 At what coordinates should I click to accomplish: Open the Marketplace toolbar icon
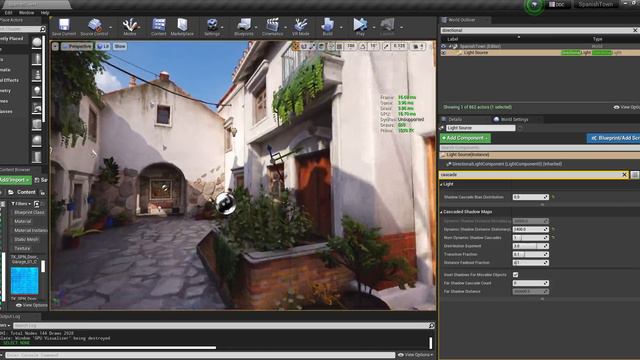(x=182, y=25)
